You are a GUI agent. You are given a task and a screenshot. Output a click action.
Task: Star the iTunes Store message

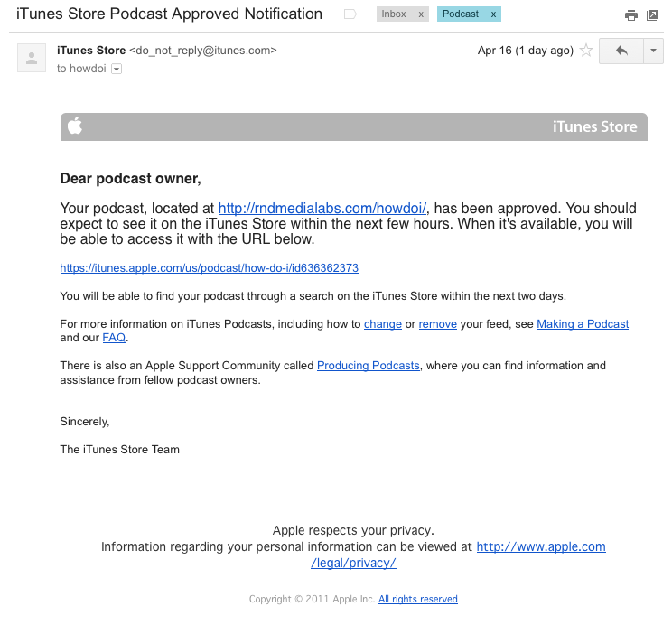click(x=586, y=51)
